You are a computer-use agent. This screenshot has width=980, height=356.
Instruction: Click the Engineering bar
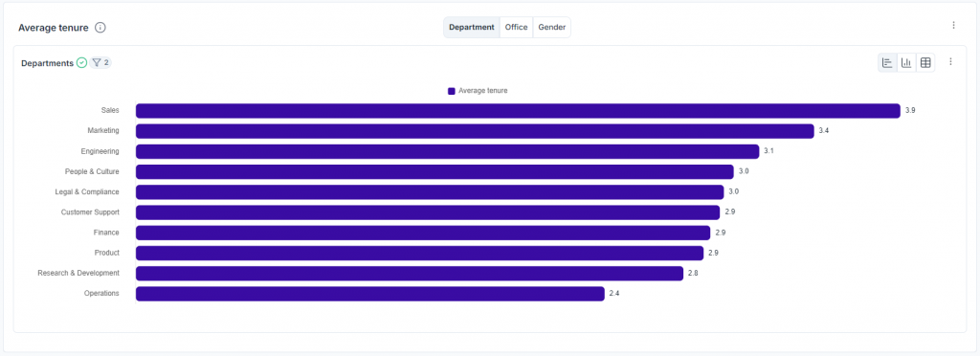[447, 151]
